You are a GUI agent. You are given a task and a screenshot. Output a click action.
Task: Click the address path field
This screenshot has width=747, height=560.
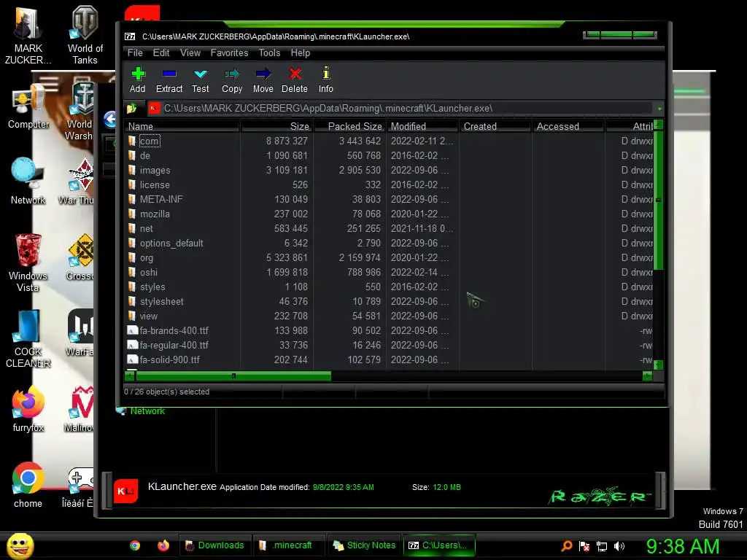point(400,109)
